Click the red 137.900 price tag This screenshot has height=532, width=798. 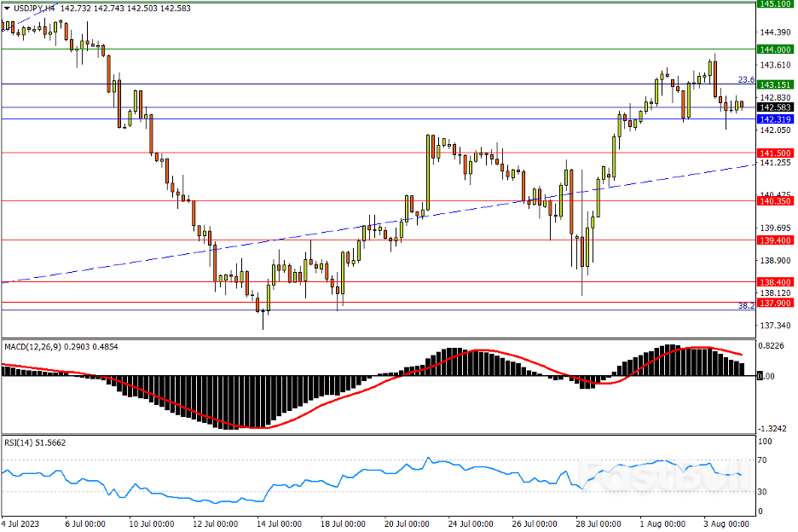pos(776,303)
